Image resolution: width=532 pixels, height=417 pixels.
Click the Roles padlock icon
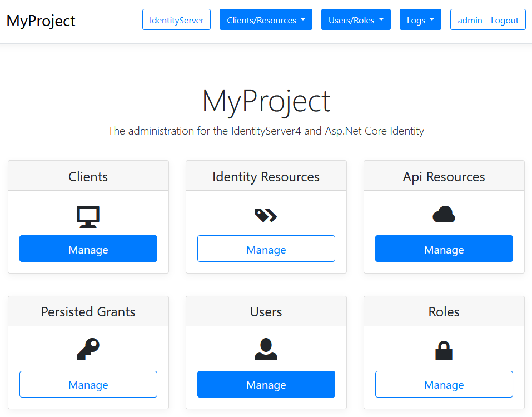[x=444, y=350]
